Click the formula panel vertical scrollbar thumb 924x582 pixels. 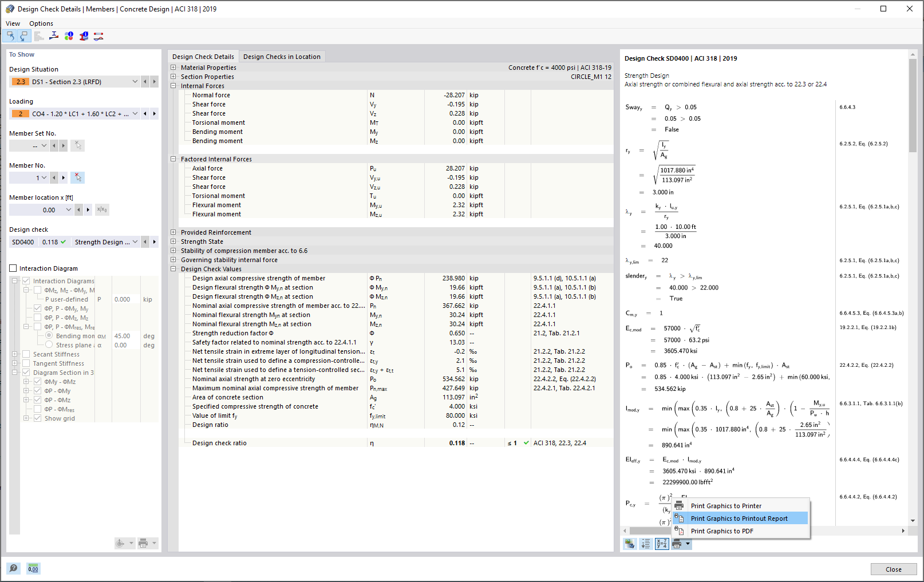913,105
